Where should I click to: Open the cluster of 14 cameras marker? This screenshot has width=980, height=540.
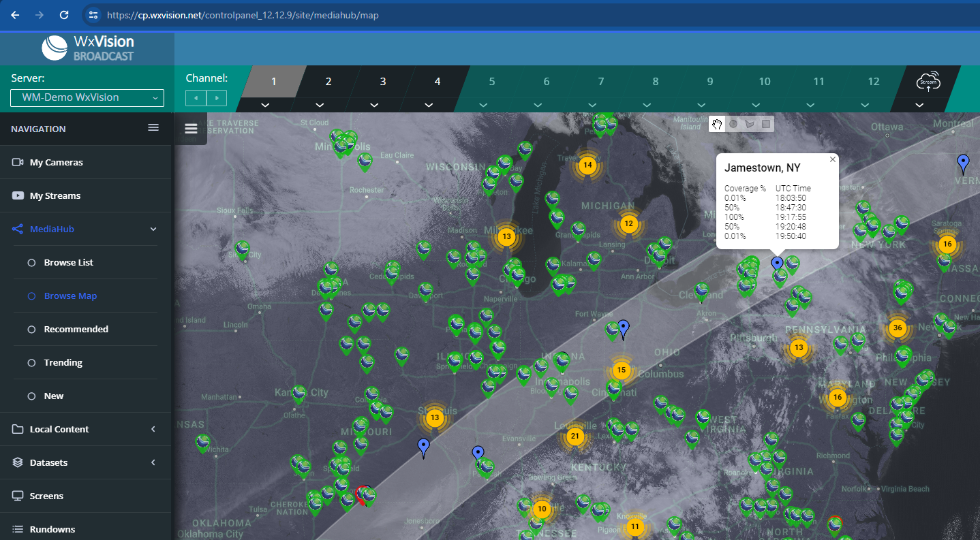pos(587,165)
